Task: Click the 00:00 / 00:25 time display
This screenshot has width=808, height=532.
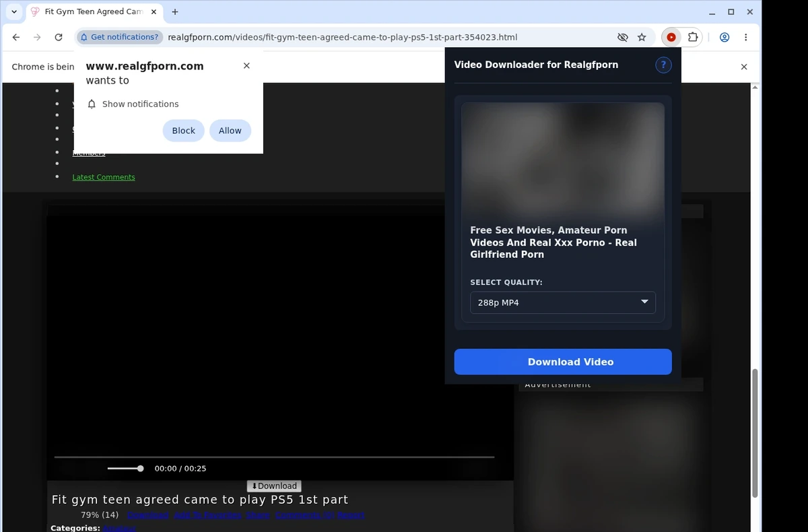Action: [180, 469]
